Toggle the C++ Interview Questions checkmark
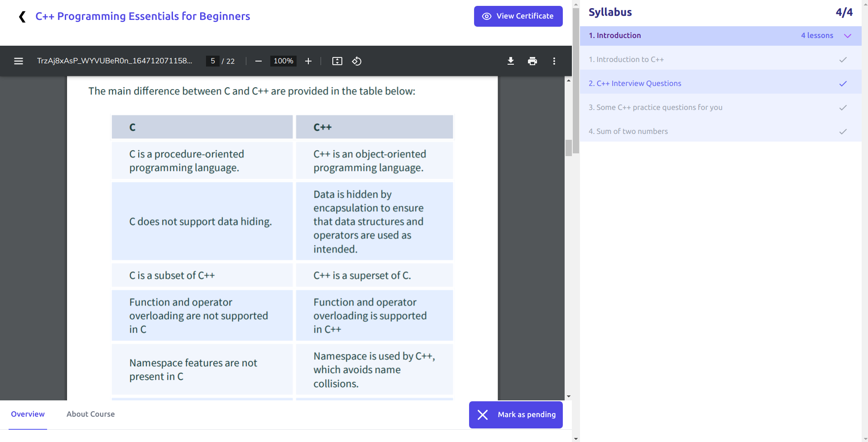The width and height of the screenshot is (868, 442). pos(843,84)
